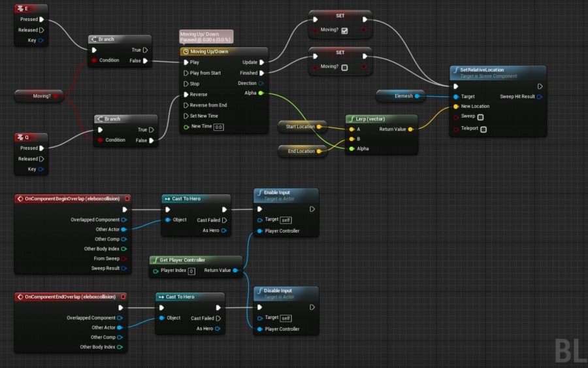588x368 pixels.
Task: Click the Play from Start execution pin on the timeline
Action: pos(186,73)
